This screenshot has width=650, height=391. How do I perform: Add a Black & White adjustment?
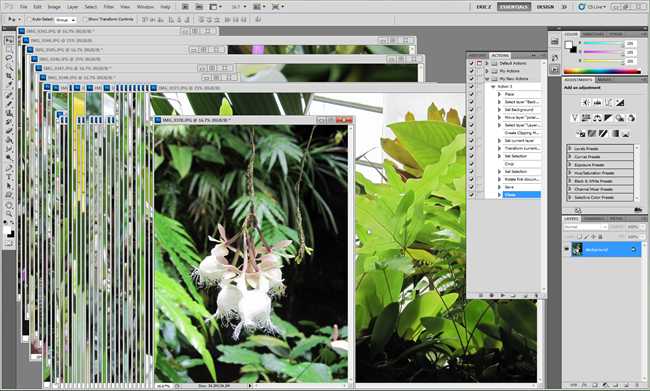coord(609,118)
